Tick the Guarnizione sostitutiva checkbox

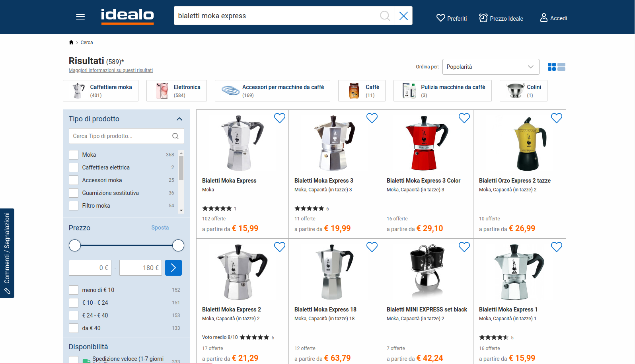(74, 193)
